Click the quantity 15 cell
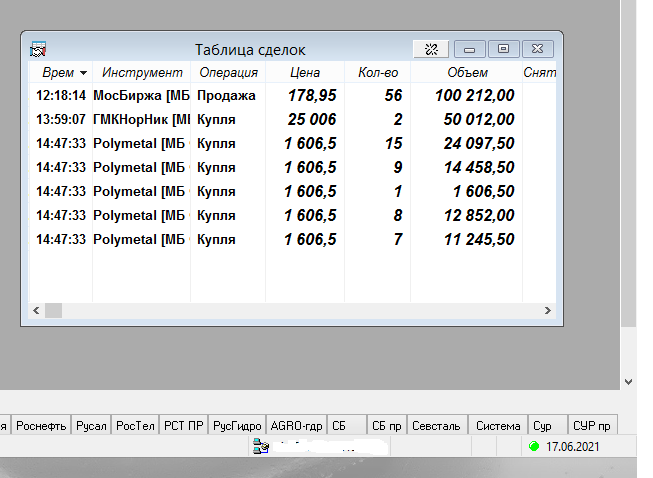653x478 pixels. 378,143
